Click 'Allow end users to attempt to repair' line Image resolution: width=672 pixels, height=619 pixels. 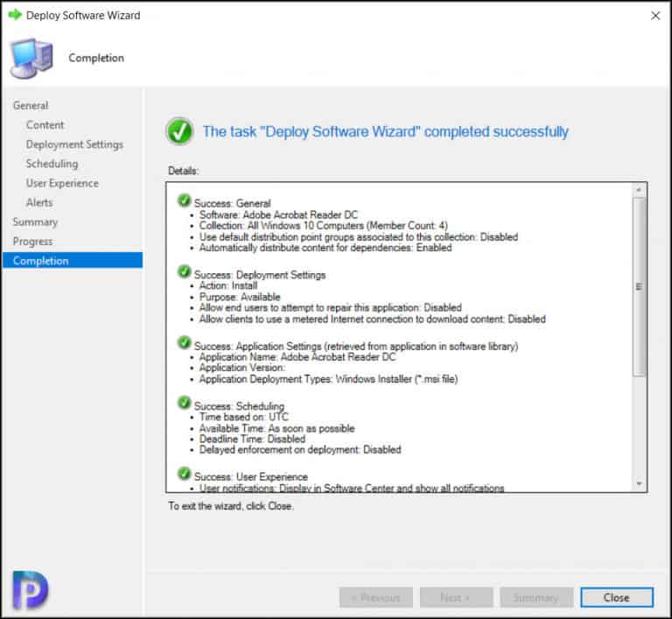tap(331, 307)
